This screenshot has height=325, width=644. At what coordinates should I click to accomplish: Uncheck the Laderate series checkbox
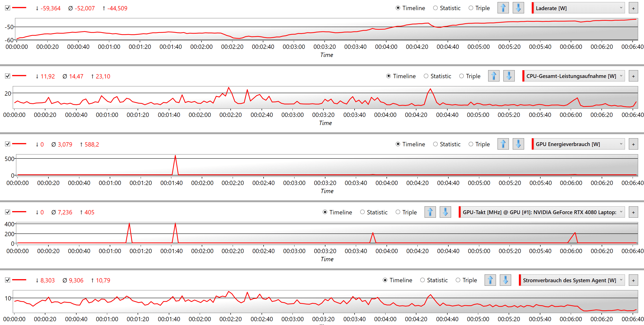8,8
